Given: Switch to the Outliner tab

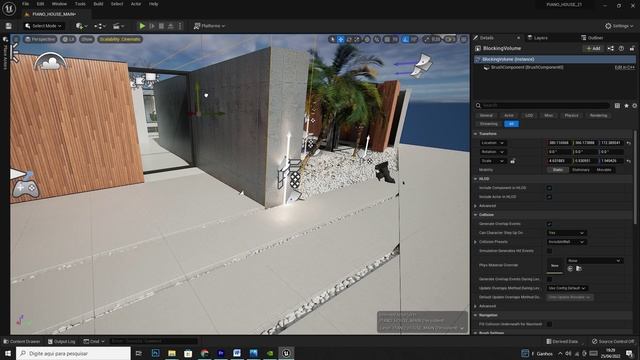Looking at the screenshot, I should [592, 38].
